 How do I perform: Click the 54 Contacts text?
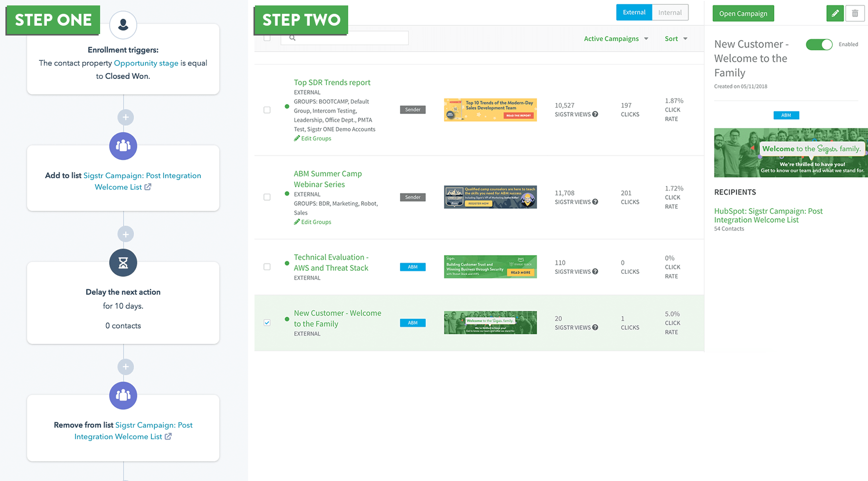point(729,229)
